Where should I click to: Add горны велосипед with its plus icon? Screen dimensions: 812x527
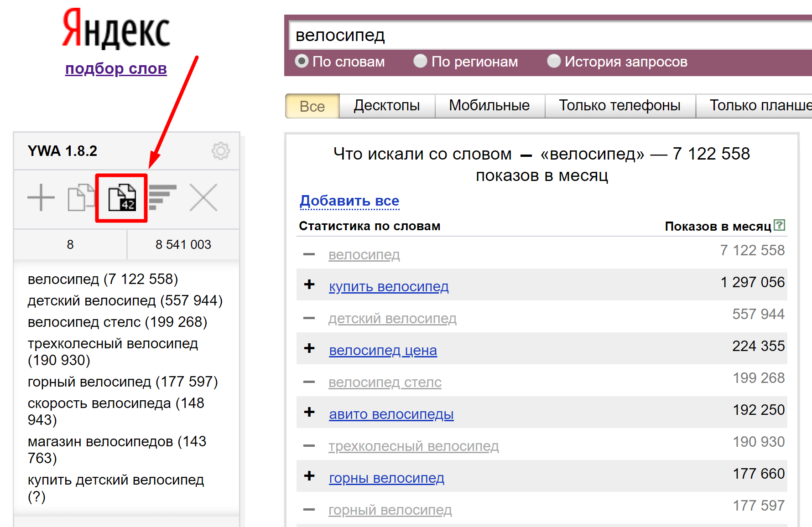310,476
